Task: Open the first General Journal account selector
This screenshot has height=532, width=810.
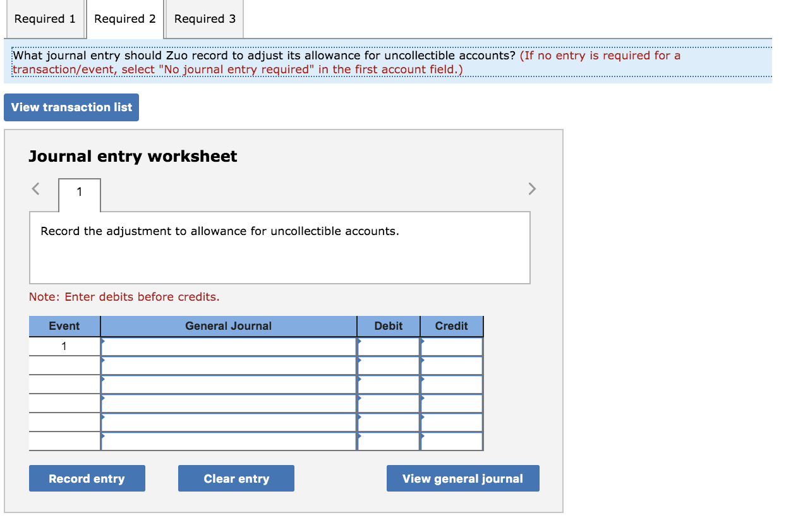Action: point(103,341)
